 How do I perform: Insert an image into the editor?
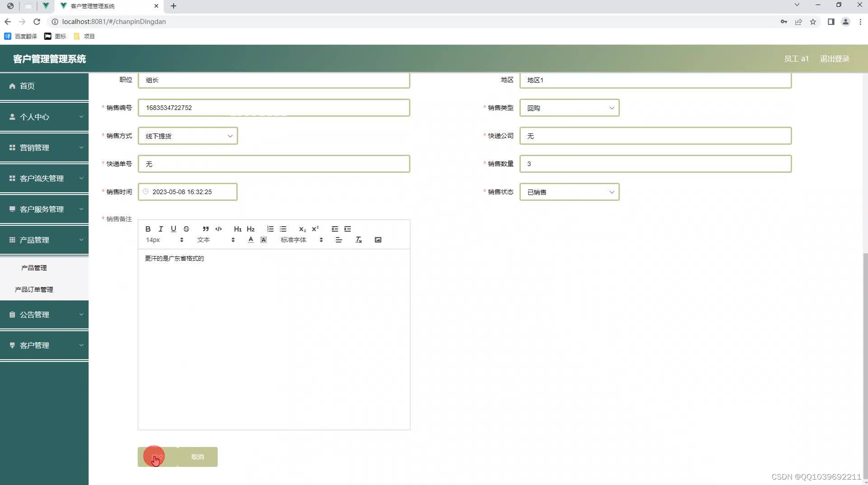[378, 240]
